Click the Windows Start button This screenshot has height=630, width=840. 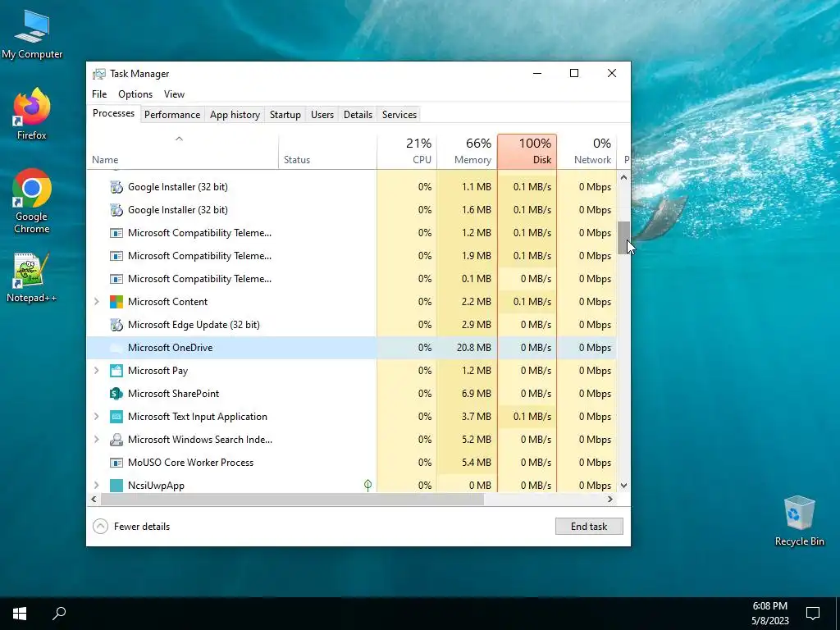[20, 614]
